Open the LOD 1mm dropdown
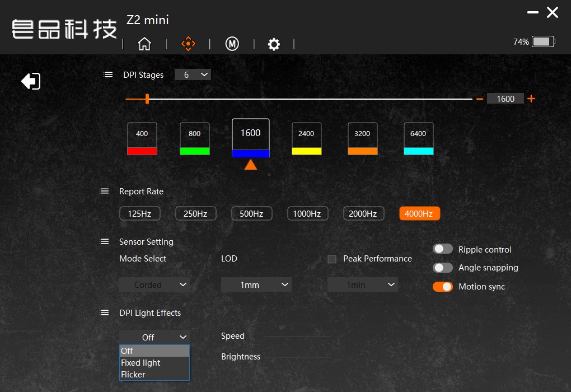 coord(256,284)
